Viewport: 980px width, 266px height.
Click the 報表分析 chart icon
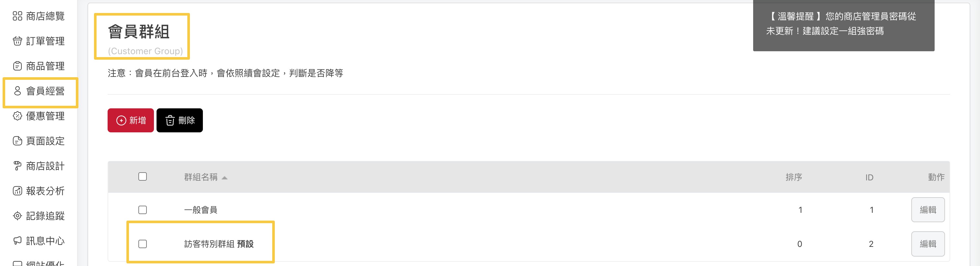[x=17, y=191]
